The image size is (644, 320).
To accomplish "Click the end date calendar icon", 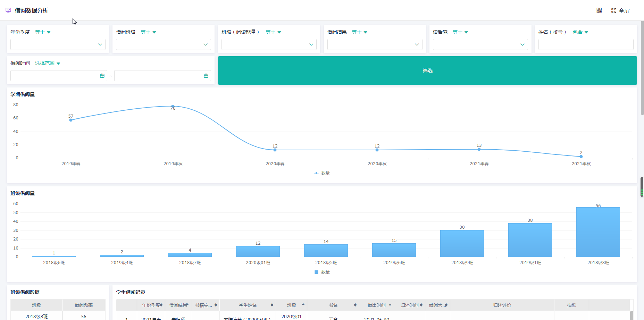I will [x=206, y=76].
